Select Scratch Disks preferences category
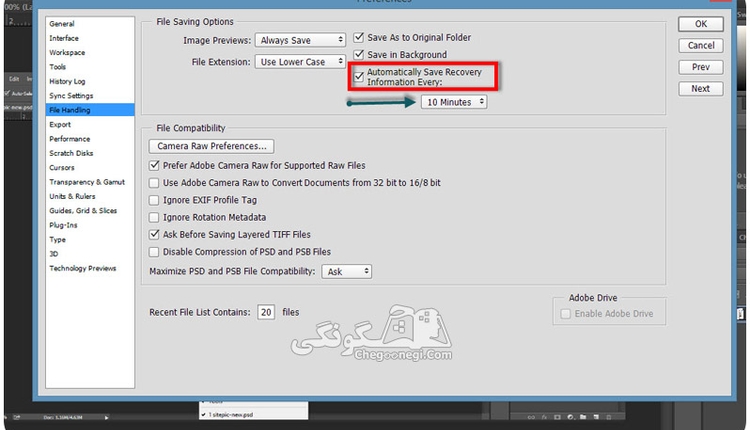 click(x=71, y=153)
